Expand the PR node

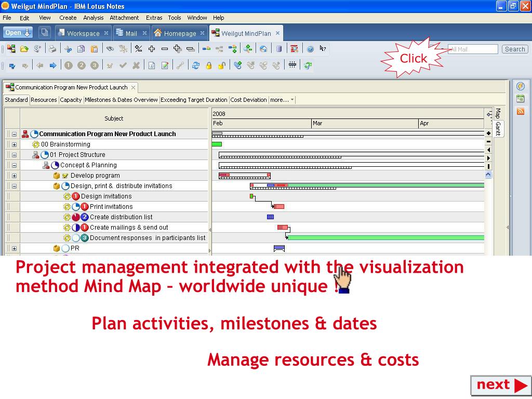[x=14, y=248]
